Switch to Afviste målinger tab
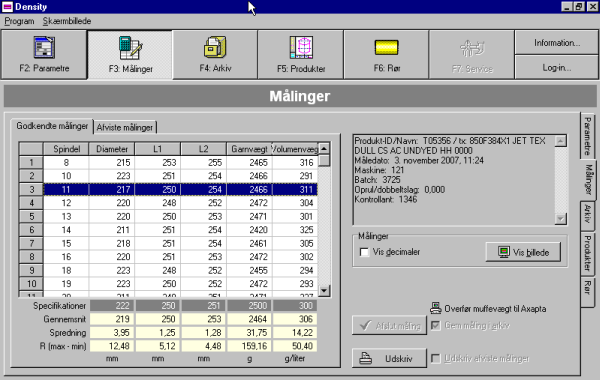This screenshot has width=600, height=380. 125,127
